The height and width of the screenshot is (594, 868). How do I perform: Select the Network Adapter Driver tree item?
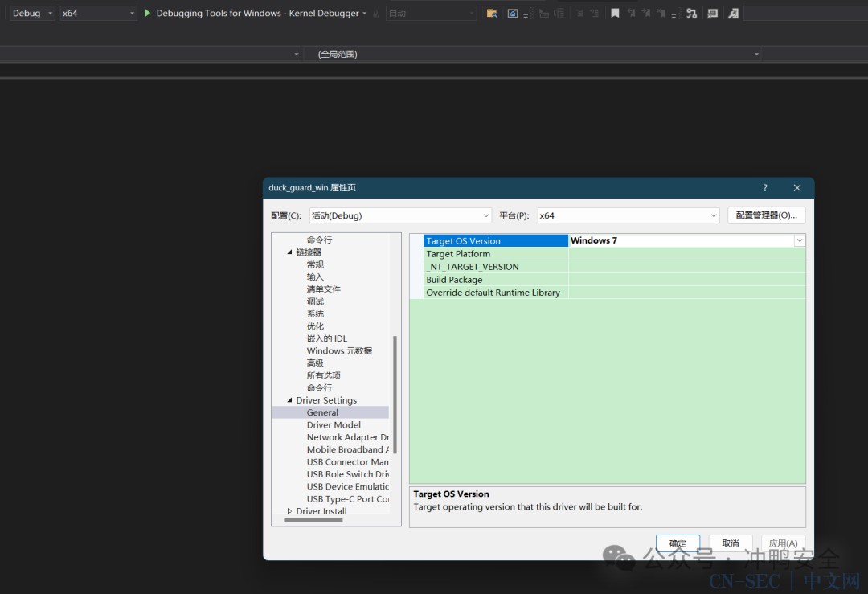(348, 437)
